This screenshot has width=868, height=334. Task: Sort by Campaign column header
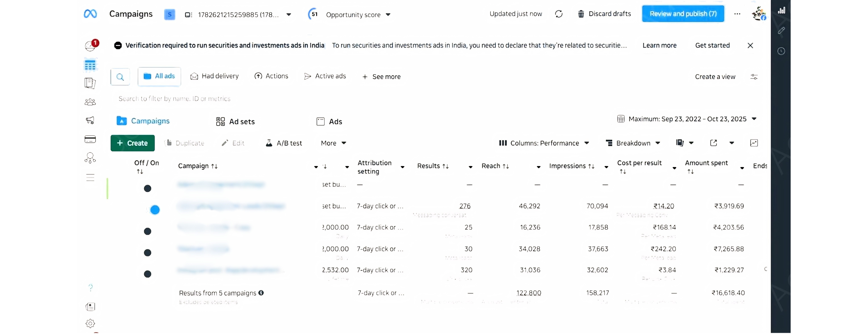point(198,166)
